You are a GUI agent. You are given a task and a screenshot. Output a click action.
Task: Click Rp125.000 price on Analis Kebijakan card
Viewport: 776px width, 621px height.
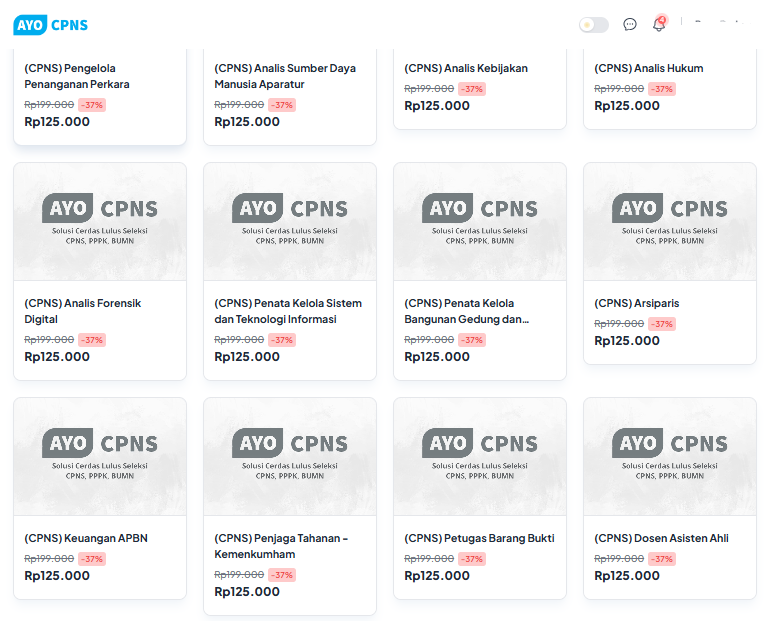point(436,106)
